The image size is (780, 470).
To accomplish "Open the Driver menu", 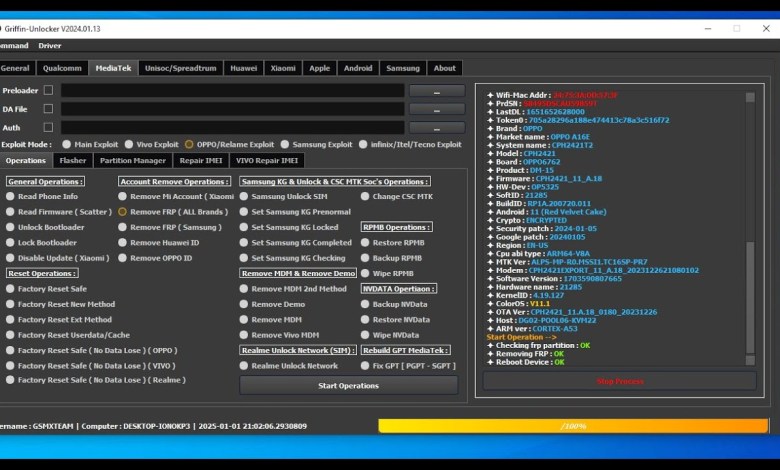I will (50, 45).
